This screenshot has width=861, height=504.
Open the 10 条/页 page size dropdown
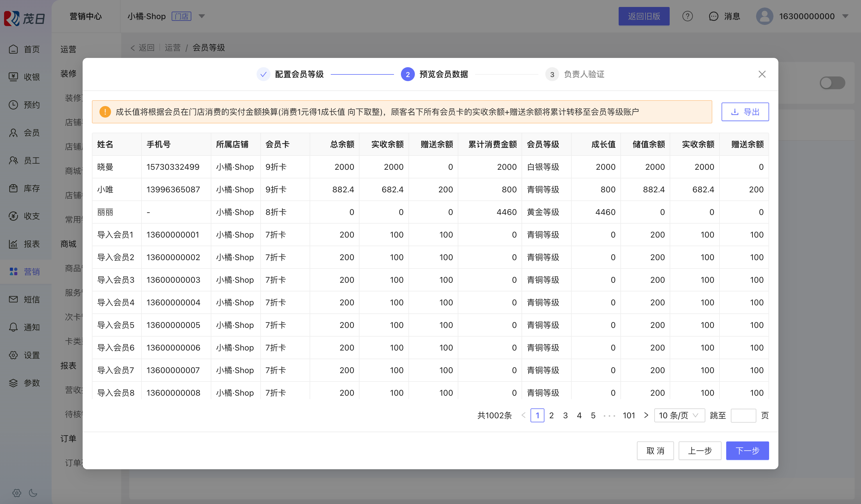pos(679,415)
